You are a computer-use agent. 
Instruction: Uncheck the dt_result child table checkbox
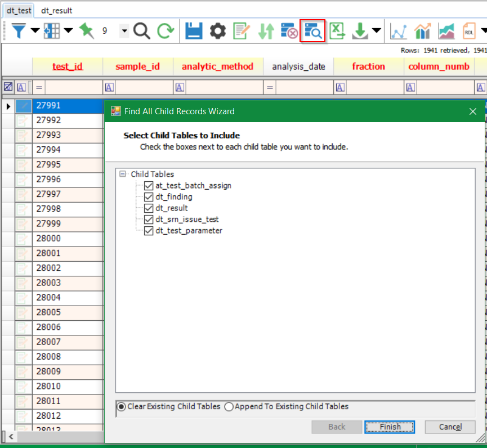[x=149, y=208]
